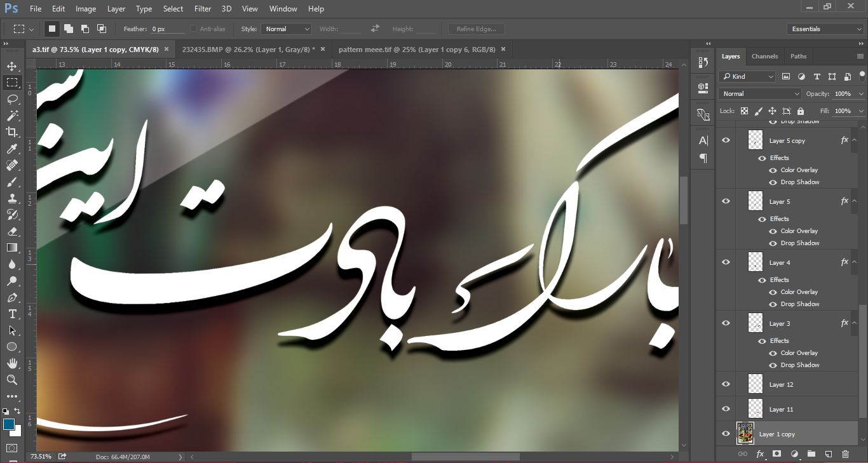Screen dimensions: 868x463
Task: Select the Move tool
Action: click(11, 66)
